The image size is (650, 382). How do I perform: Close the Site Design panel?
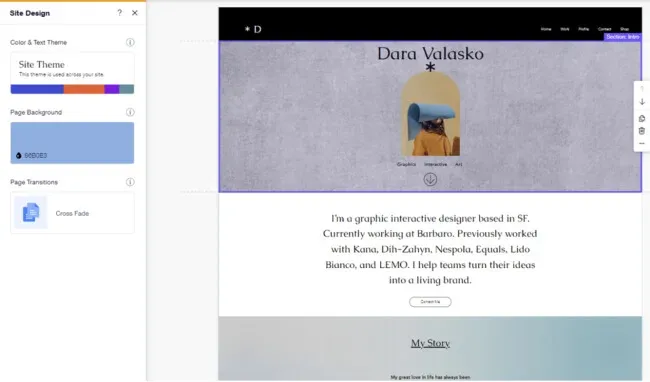[135, 13]
